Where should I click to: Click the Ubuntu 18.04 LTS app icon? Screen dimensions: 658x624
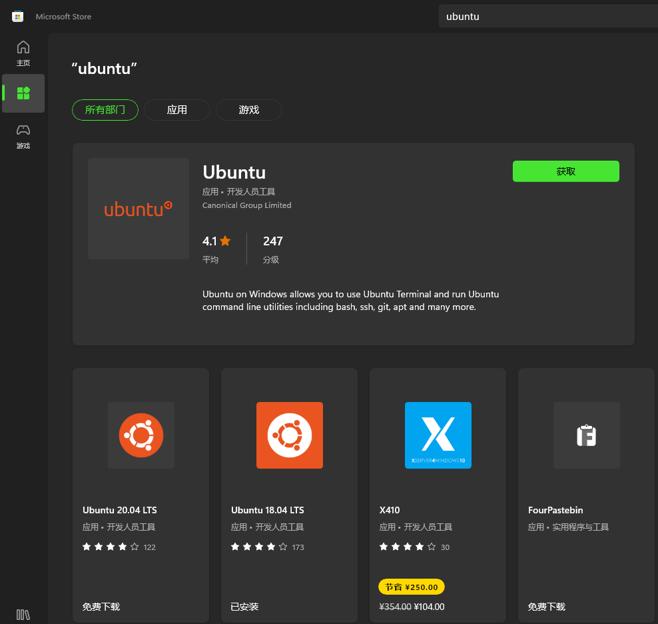290,435
